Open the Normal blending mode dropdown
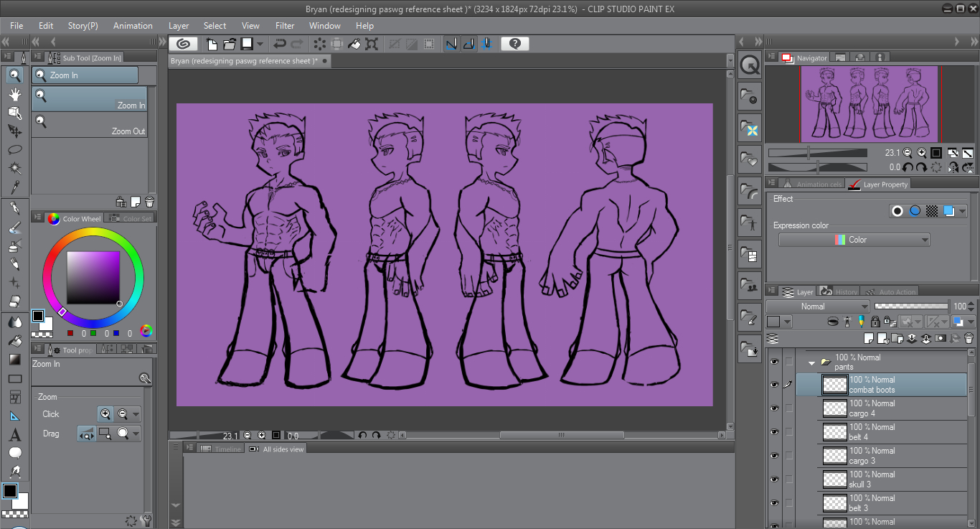This screenshot has width=980, height=529. pyautogui.click(x=818, y=306)
